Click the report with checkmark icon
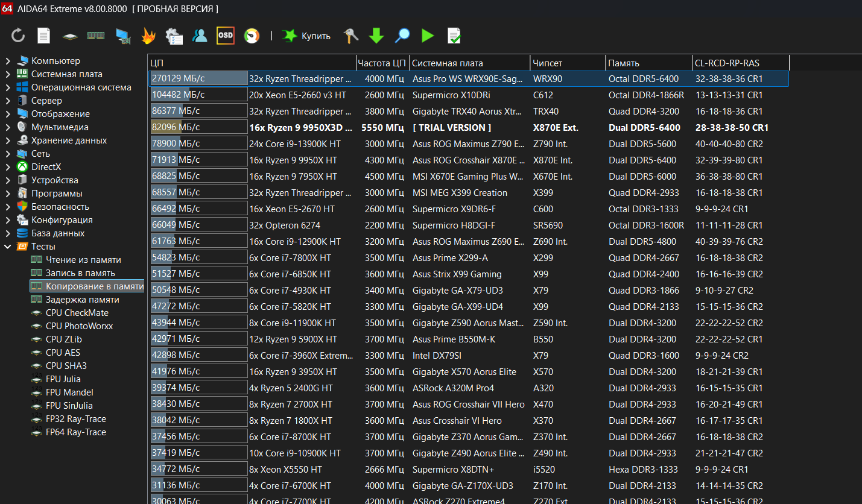This screenshot has height=504, width=862. [x=454, y=36]
